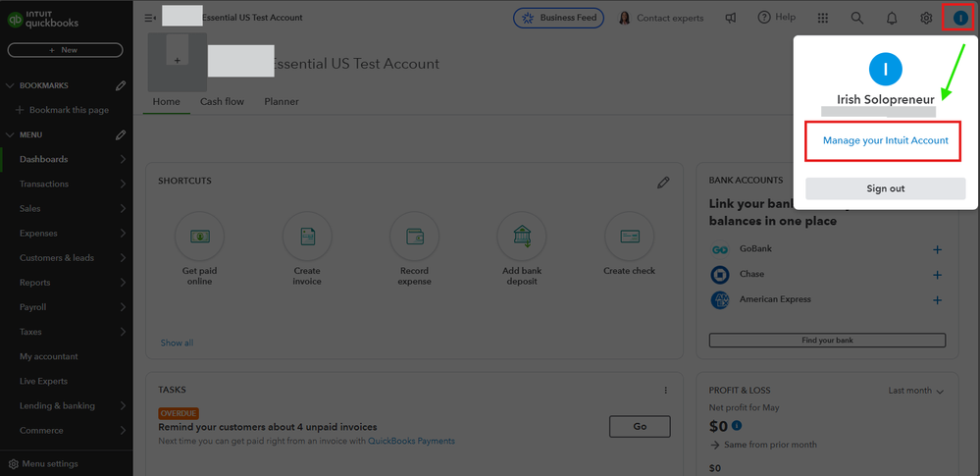
Task: Open the Business Feed button
Action: coord(559,18)
